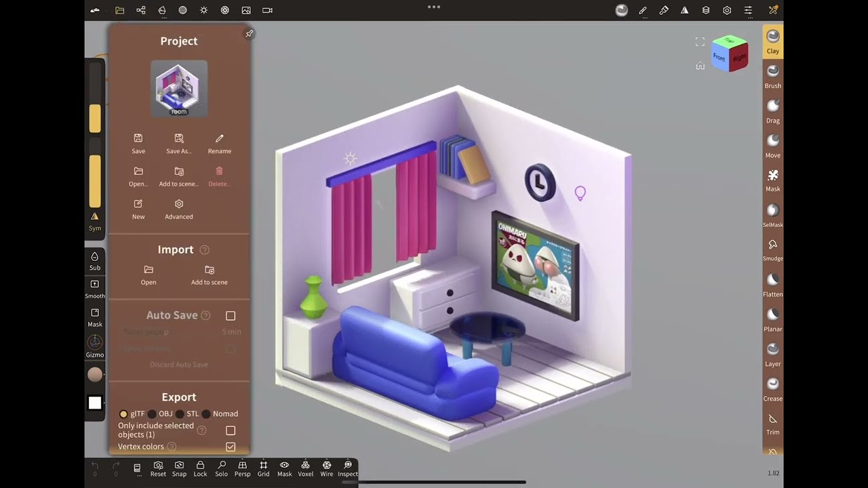
Task: Uncheck the Vertex colors checkbox
Action: coord(231,447)
